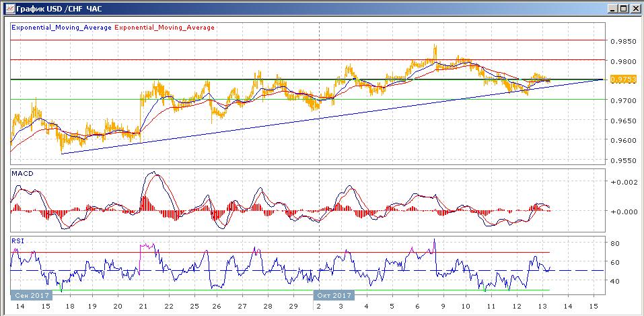Click date 21 on the time axis
The image size is (644, 316).
(x=143, y=307)
